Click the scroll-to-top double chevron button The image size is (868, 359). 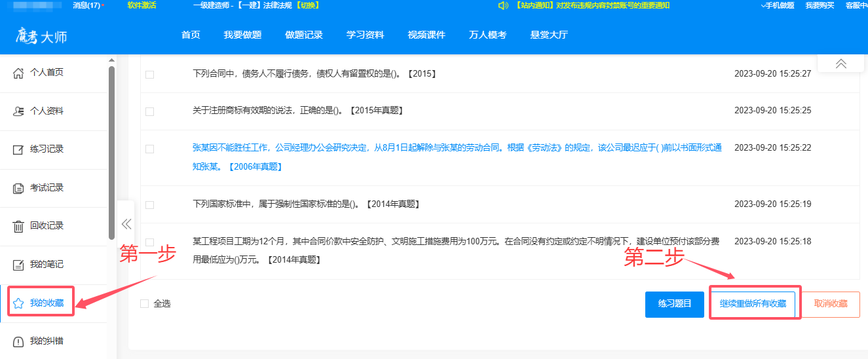[840, 64]
